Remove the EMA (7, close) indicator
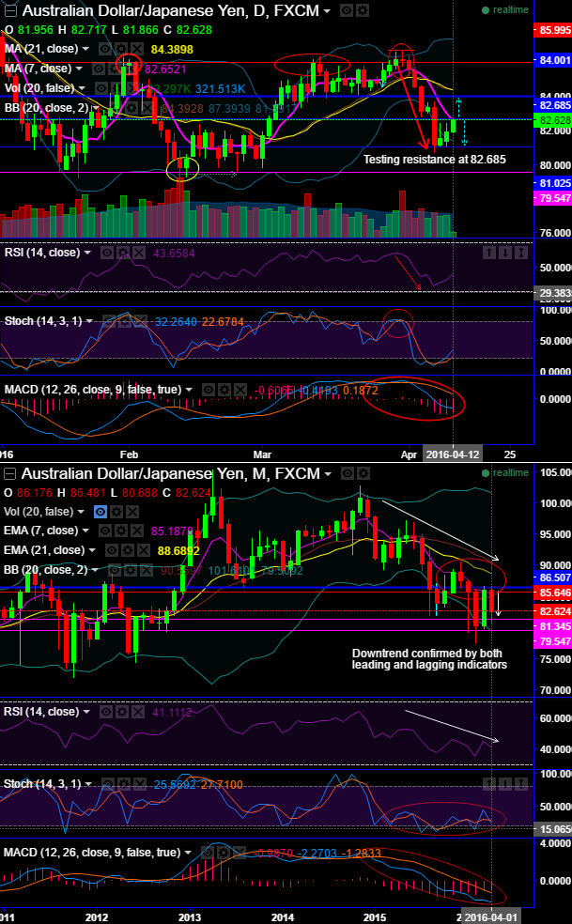 coord(136,531)
